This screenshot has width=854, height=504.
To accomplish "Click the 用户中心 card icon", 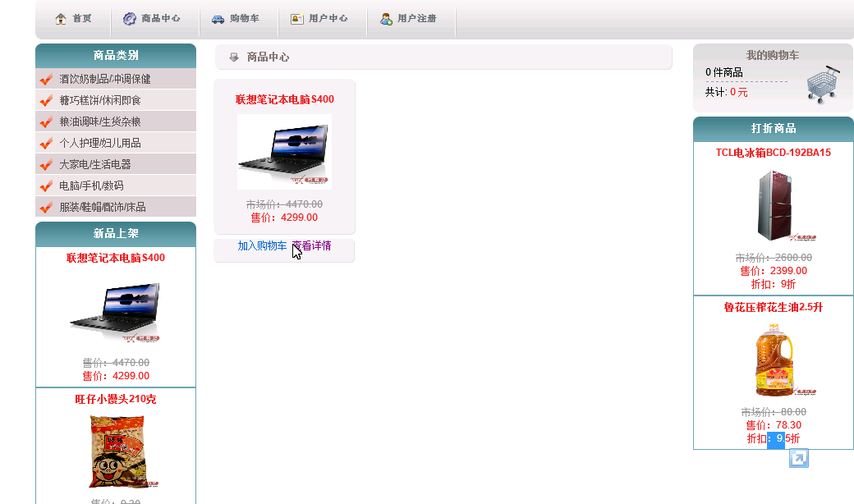I will click(296, 19).
